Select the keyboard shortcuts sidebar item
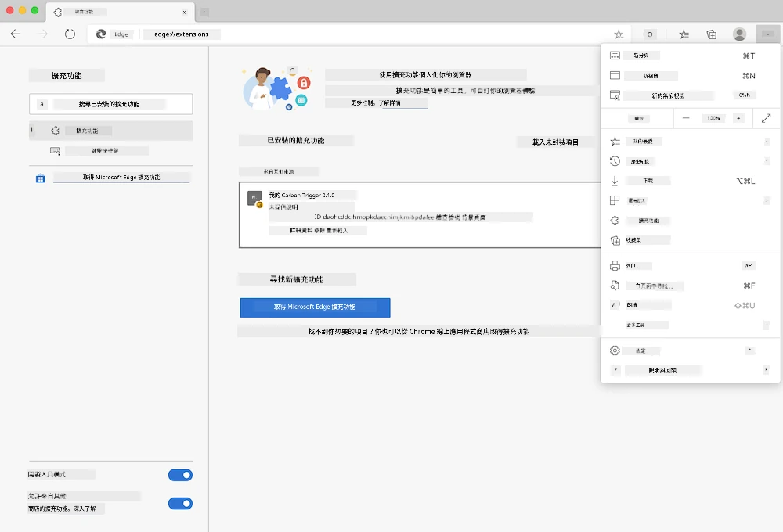Screen dimensions: 783x532 pyautogui.click(x=105, y=151)
